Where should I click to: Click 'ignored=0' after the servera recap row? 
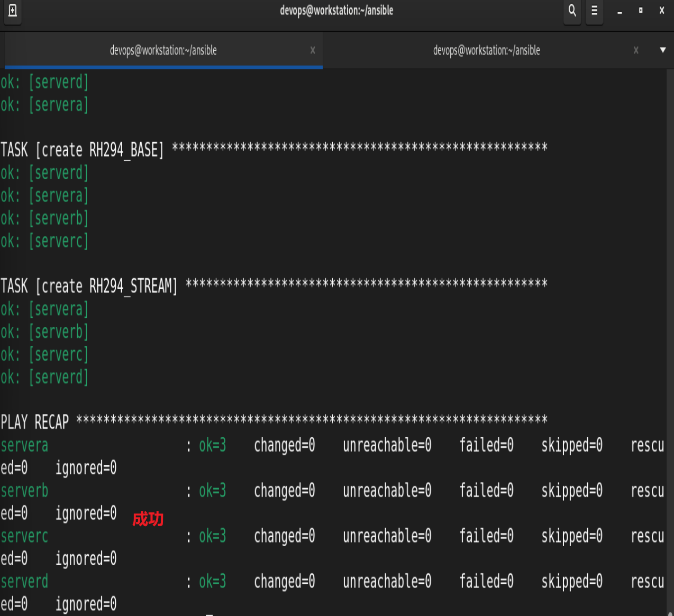point(86,468)
